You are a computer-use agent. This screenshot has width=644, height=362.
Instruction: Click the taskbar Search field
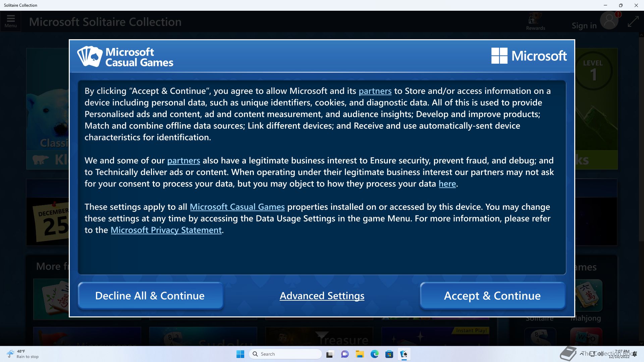tap(285, 354)
